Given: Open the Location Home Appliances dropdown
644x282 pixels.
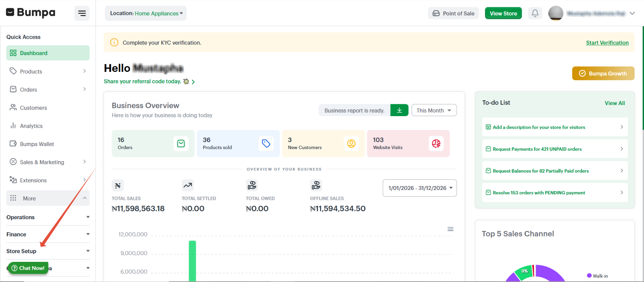Looking at the screenshot, I should pyautogui.click(x=146, y=13).
